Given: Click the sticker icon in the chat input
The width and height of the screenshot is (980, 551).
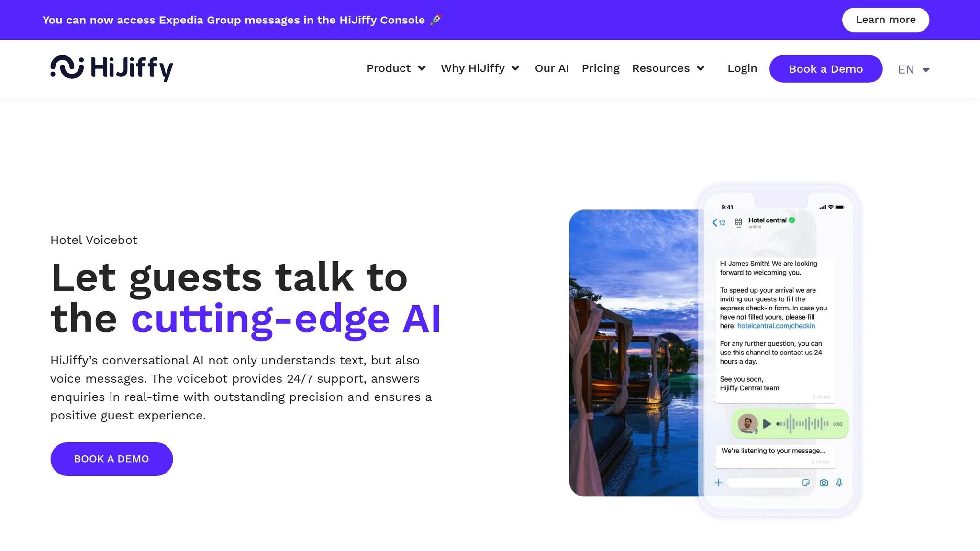Looking at the screenshot, I should click(806, 483).
